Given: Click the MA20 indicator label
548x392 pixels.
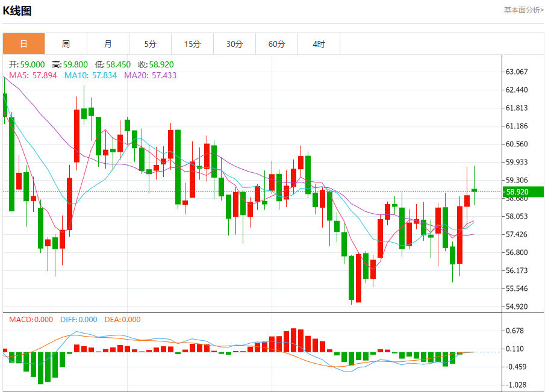Looking at the screenshot, I should (x=151, y=75).
